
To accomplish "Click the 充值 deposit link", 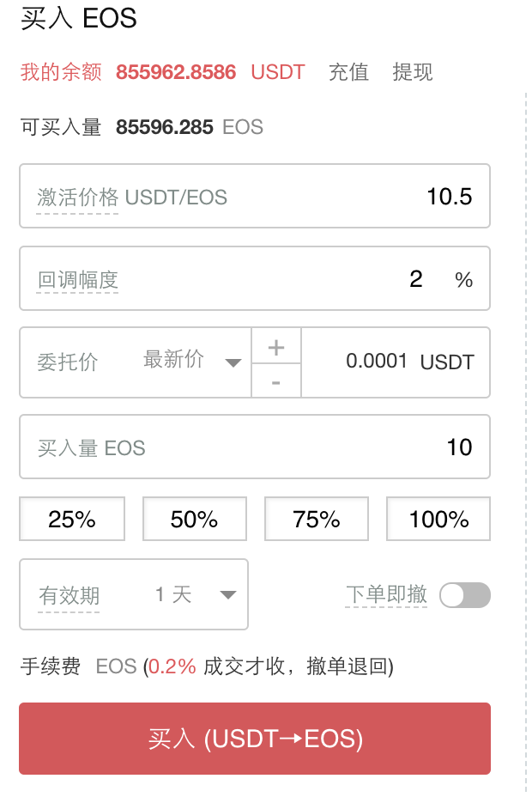I will coord(348,72).
